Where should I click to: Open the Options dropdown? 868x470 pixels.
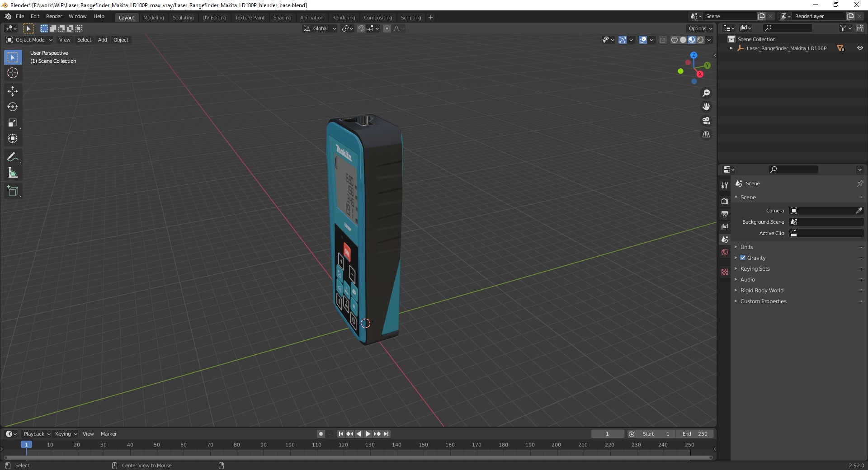tap(700, 28)
